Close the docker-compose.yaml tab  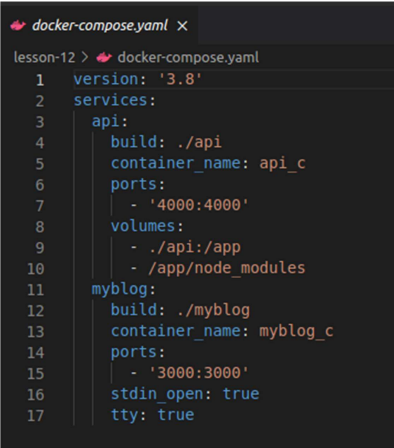[182, 26]
